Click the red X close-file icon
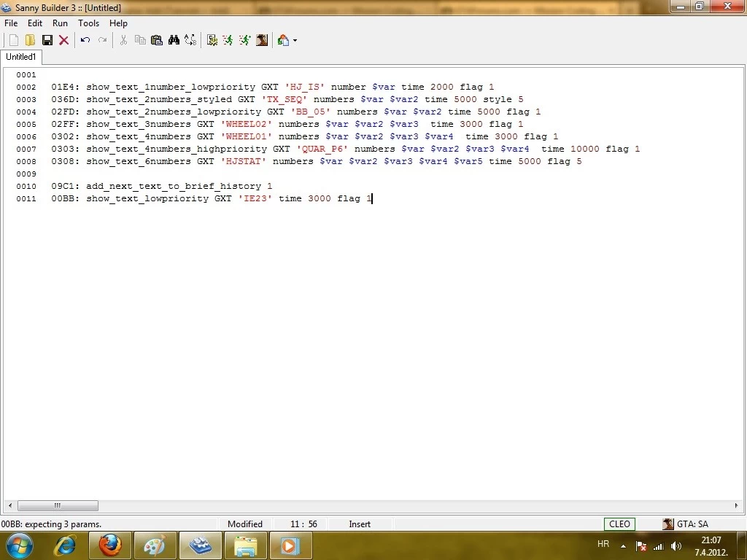 tap(64, 40)
